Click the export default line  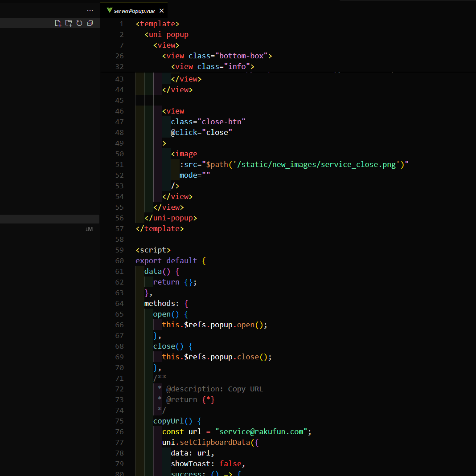click(x=171, y=261)
